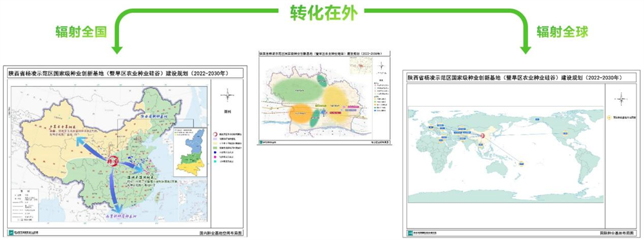
Task: Click the right green downward arrowhead
Action: tap(526, 50)
